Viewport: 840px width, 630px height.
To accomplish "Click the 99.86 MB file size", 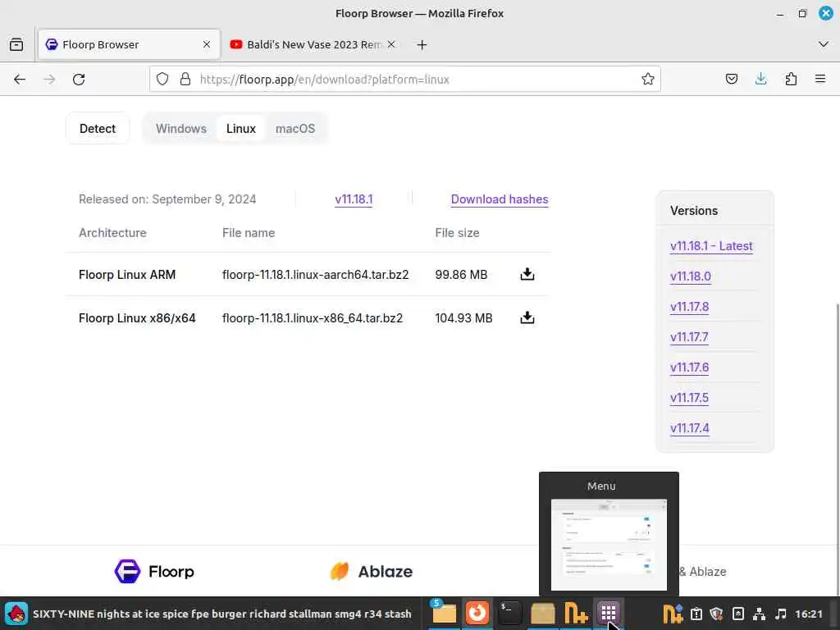I will pos(461,275).
